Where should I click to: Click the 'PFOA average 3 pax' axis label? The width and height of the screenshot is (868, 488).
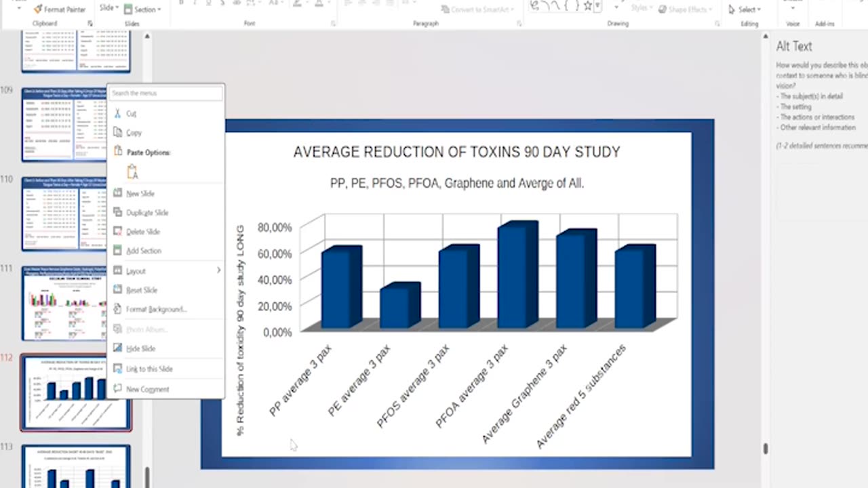472,386
